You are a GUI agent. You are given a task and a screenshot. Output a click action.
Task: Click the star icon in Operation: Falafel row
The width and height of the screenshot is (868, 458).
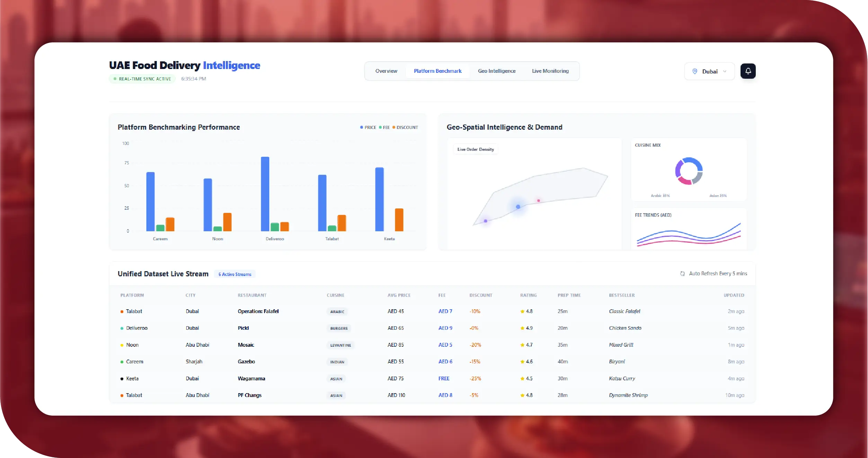tap(522, 311)
